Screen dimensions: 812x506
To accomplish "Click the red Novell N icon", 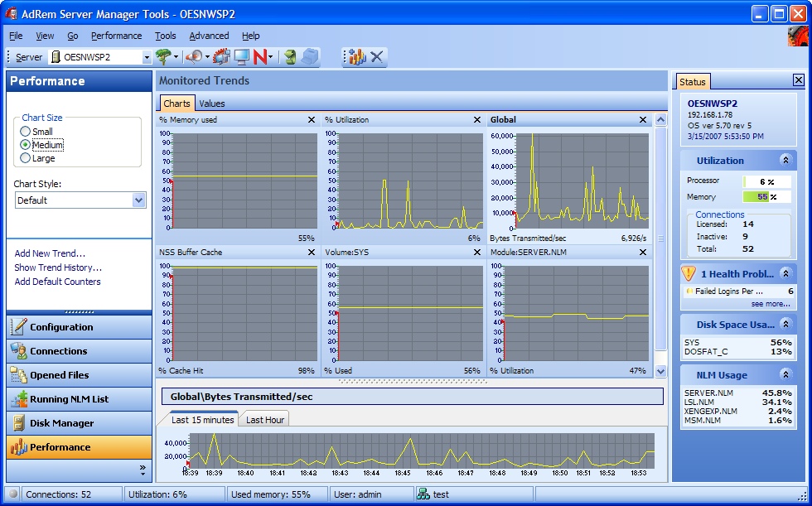I will click(x=260, y=56).
